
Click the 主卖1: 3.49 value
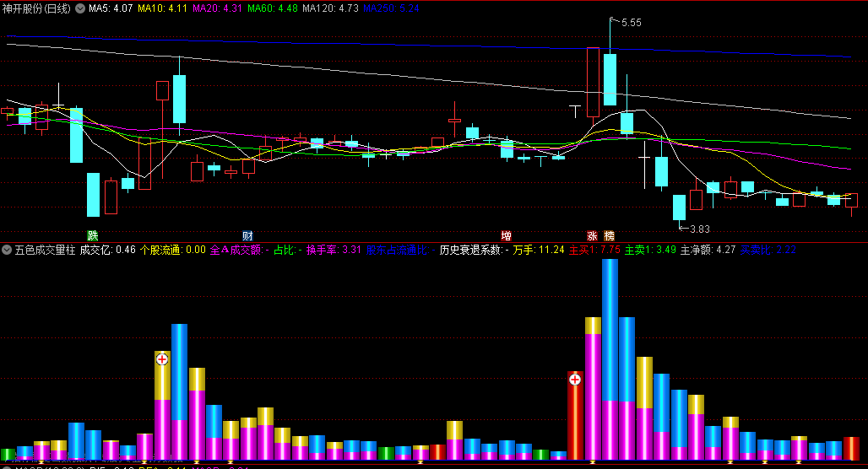650,250
